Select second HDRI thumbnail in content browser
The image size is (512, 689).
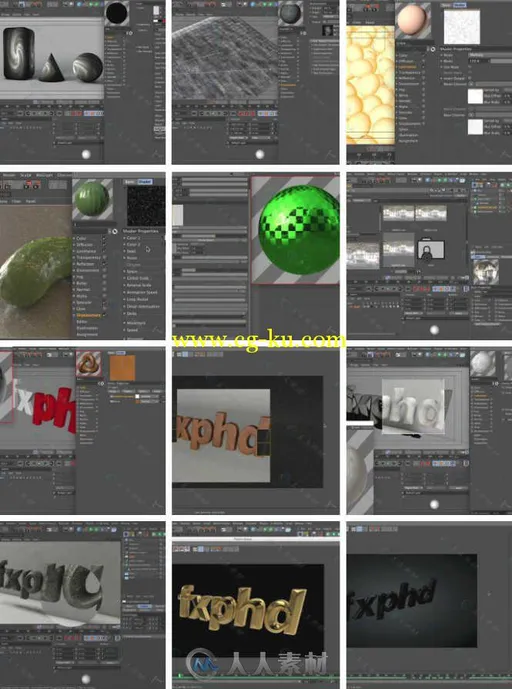point(431,214)
